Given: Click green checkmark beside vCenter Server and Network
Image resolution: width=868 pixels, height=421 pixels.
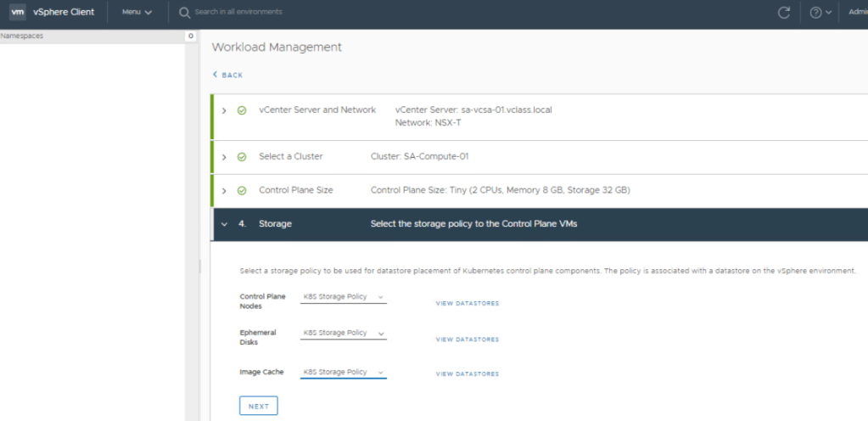Looking at the screenshot, I should coord(242,110).
